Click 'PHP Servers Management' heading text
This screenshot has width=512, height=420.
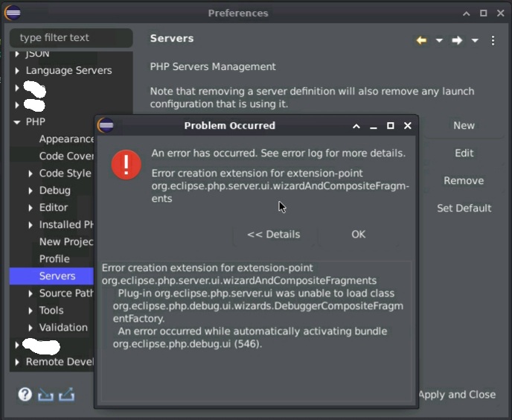[213, 67]
